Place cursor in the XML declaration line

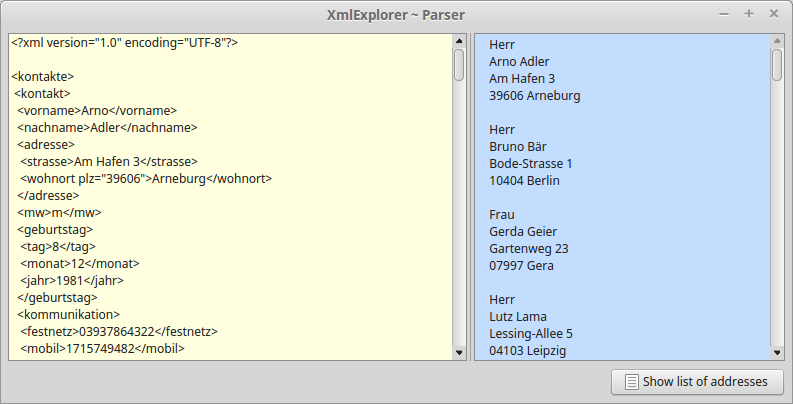coord(124,43)
